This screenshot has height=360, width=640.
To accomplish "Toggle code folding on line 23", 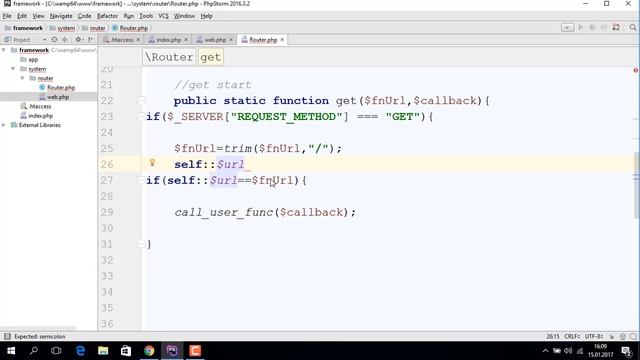I will pos(141,116).
